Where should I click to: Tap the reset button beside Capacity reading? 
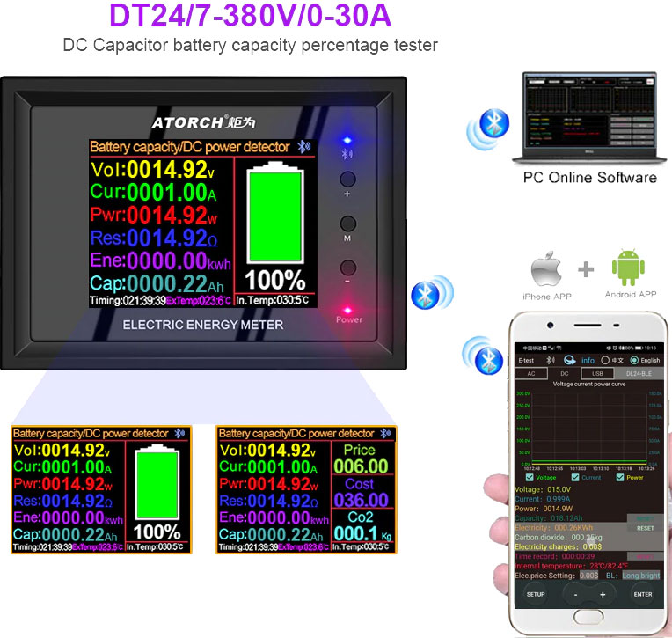[645, 518]
